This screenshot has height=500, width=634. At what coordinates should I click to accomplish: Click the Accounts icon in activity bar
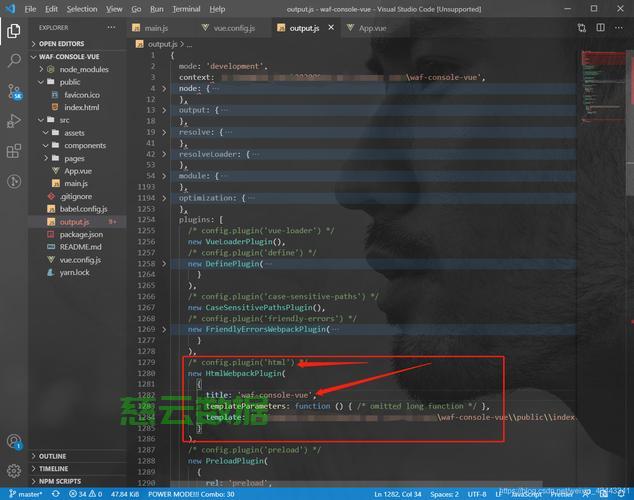14,441
